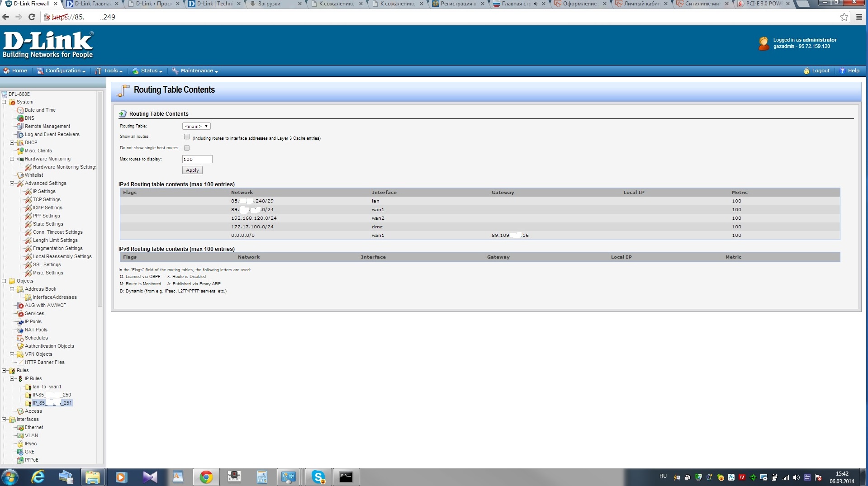Click the Misc. Clients icon

tap(20, 151)
